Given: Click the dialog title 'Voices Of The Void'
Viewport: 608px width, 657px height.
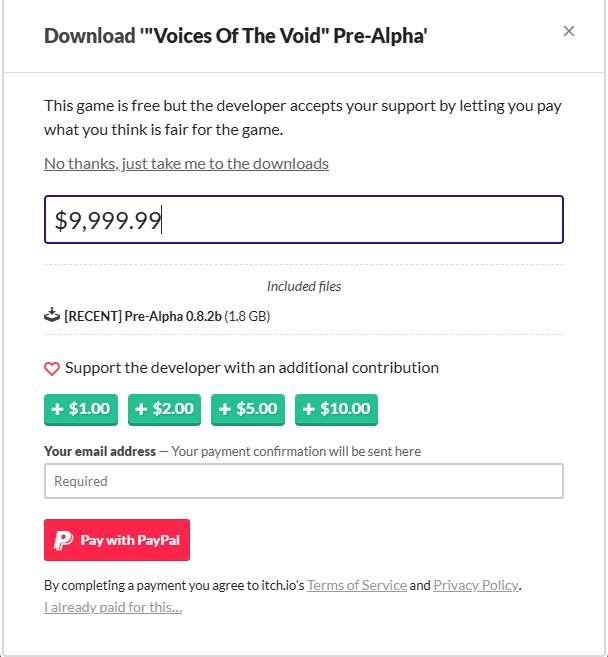Looking at the screenshot, I should [x=236, y=36].
